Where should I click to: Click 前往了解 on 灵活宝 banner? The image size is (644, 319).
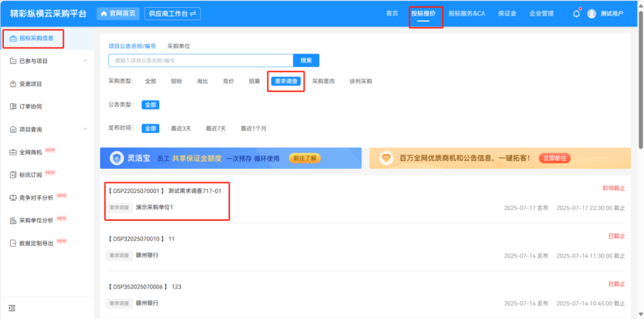click(305, 159)
